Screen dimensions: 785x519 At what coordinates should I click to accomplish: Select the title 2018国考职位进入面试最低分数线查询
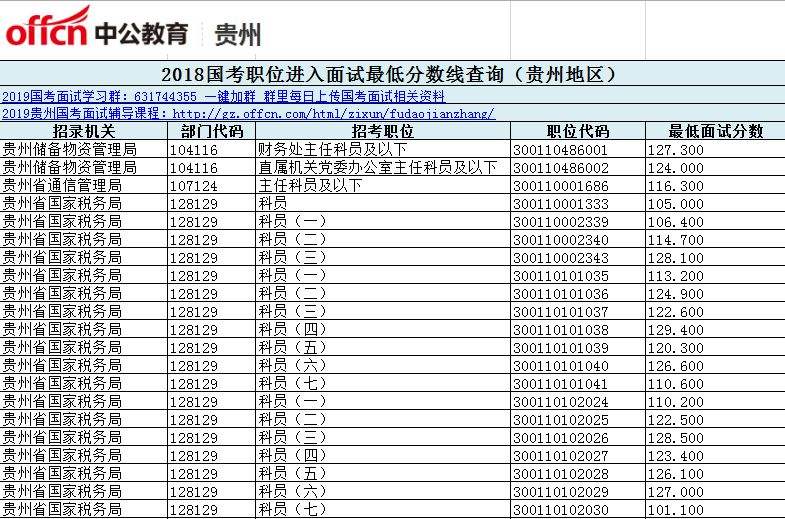point(389,75)
